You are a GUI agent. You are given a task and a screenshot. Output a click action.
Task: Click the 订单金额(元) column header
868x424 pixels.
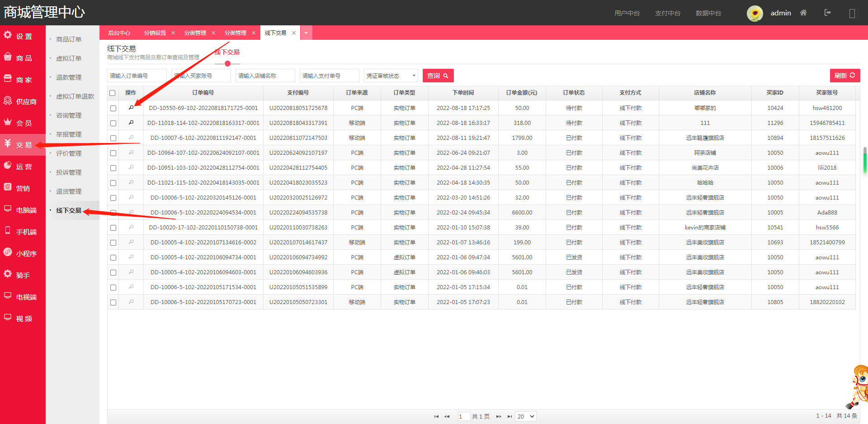[x=522, y=93]
